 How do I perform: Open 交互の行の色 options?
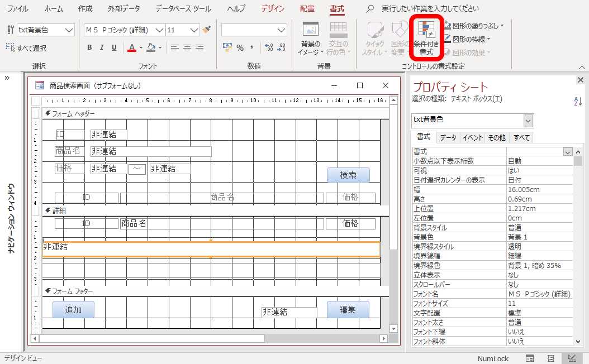338,38
